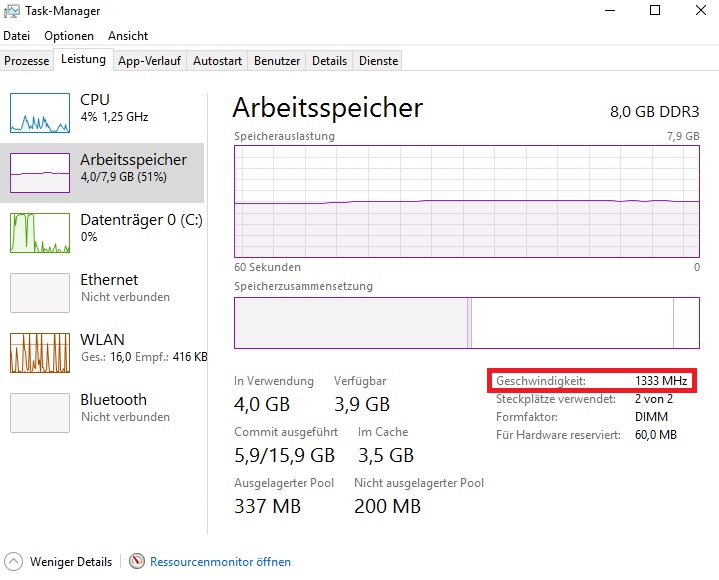Image resolution: width=719 pixels, height=580 pixels.
Task: Open the Datei menu
Action: (17, 36)
